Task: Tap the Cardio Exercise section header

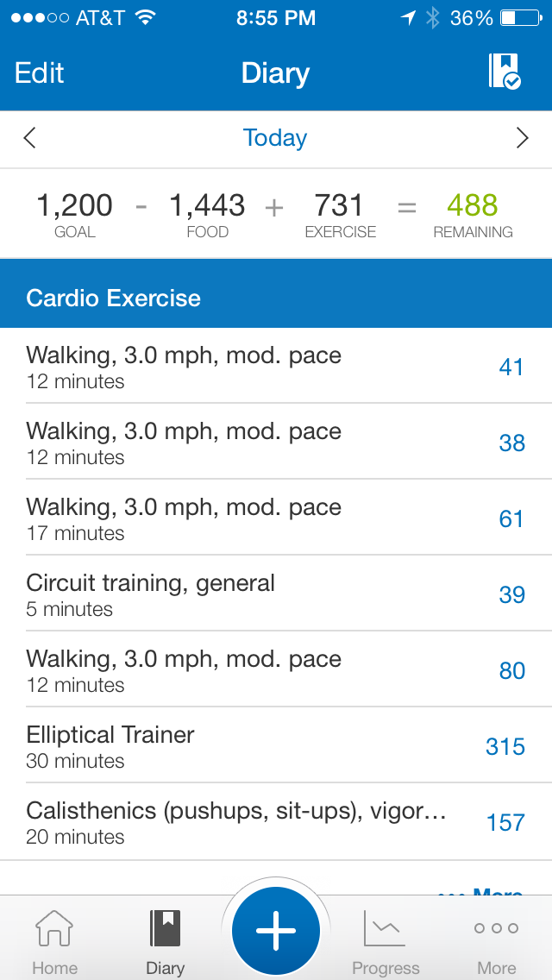Action: 276,298
